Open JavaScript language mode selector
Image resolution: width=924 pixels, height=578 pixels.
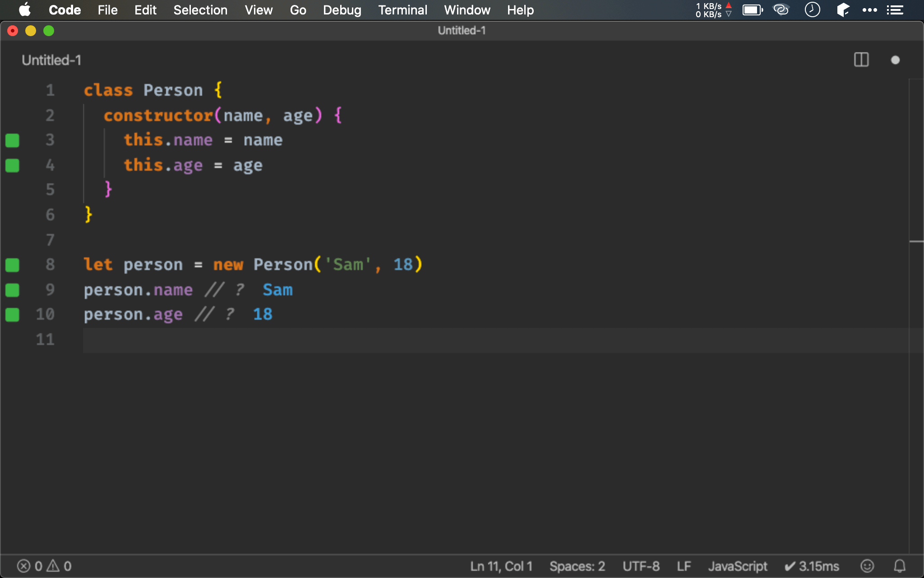tap(737, 566)
